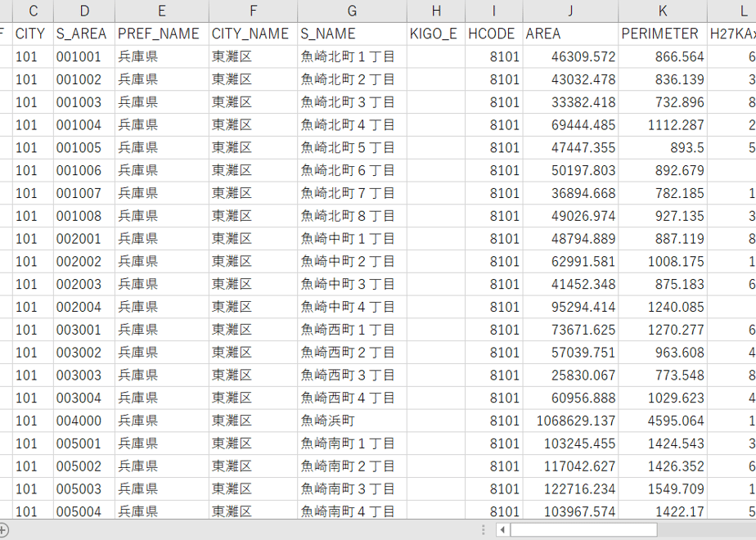Image resolution: width=756 pixels, height=540 pixels.
Task: Select cell 魚崎中町４丁目
Action: [x=352, y=307]
